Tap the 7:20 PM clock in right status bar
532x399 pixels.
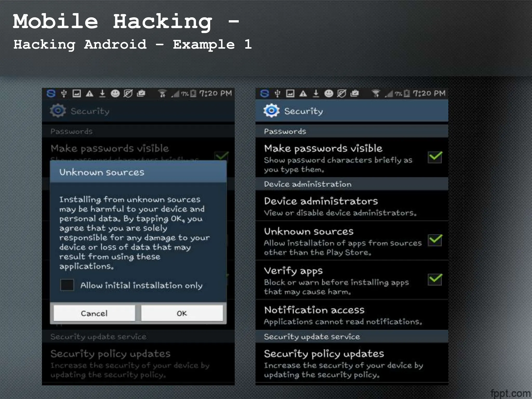[x=429, y=93]
